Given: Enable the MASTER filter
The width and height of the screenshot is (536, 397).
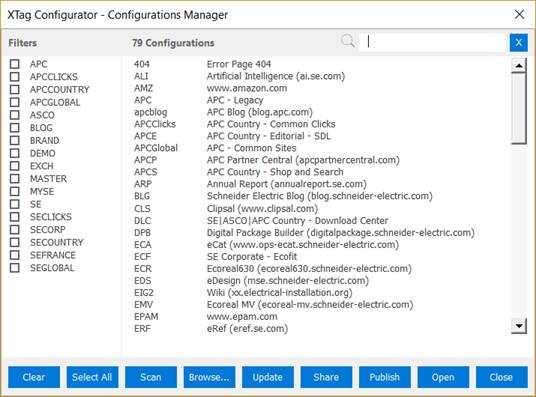Looking at the screenshot, I should (15, 178).
